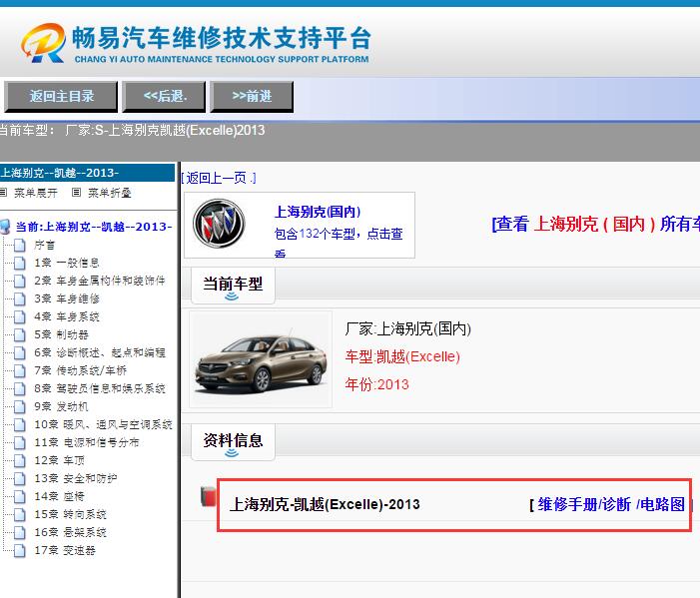Image resolution: width=700 pixels, height=598 pixels.
Task: Open the 序言 tree entry
Action: (45, 245)
